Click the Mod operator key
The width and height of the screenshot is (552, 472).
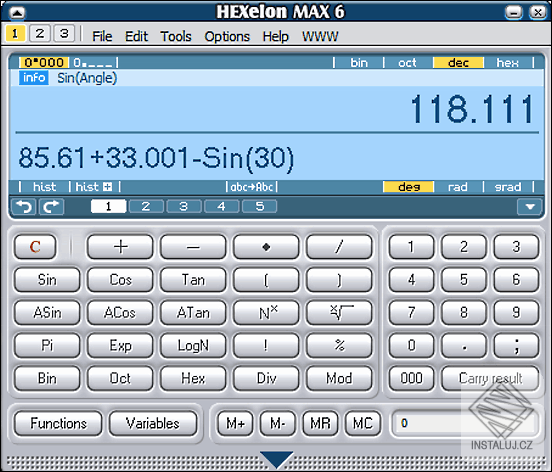(x=339, y=378)
